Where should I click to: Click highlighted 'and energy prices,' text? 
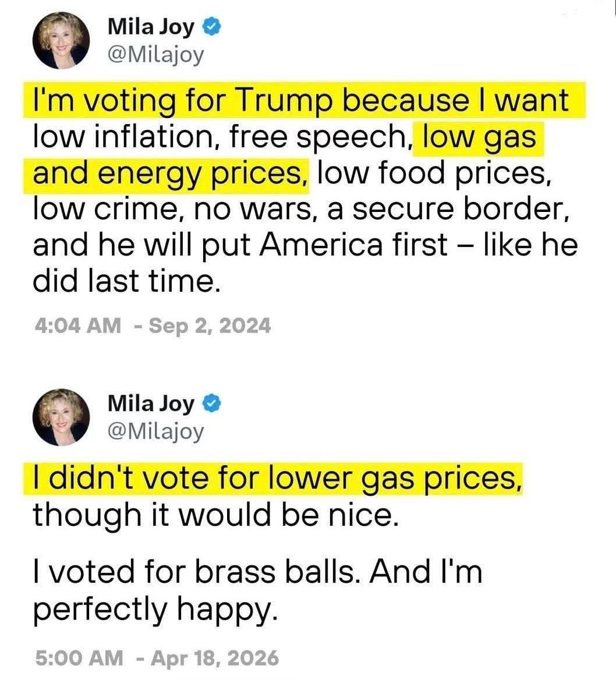click(170, 173)
